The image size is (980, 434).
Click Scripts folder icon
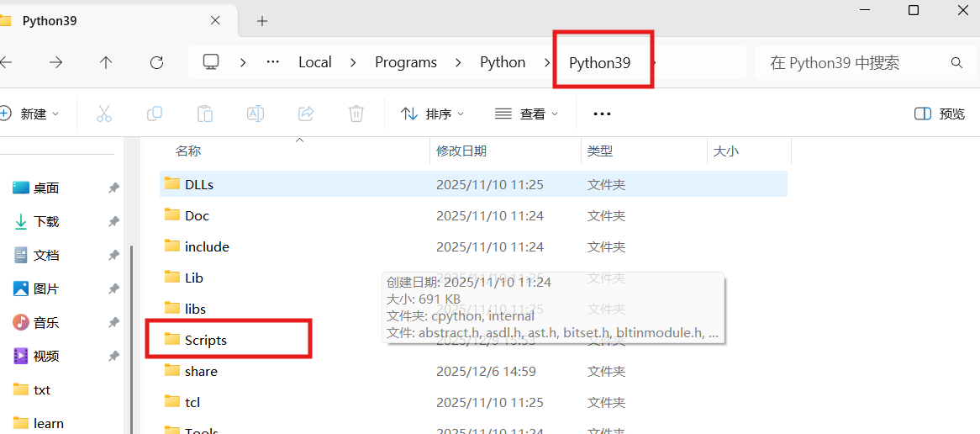[171, 339]
